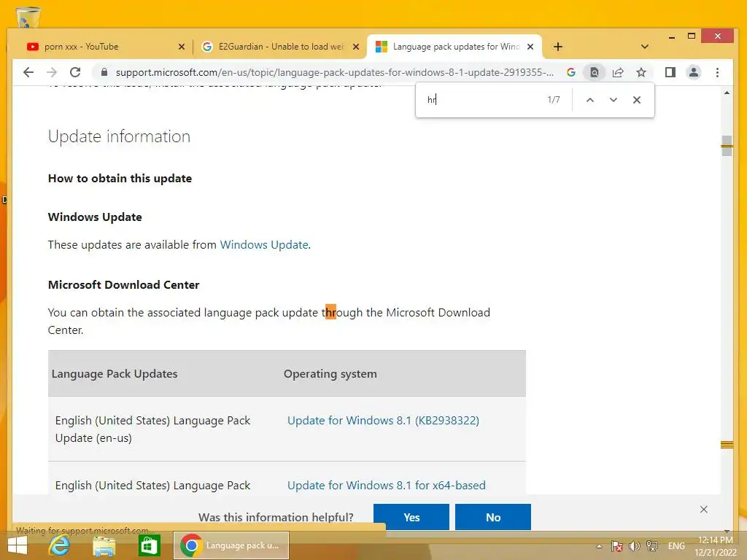Answer No to helpful feedback

(x=493, y=517)
